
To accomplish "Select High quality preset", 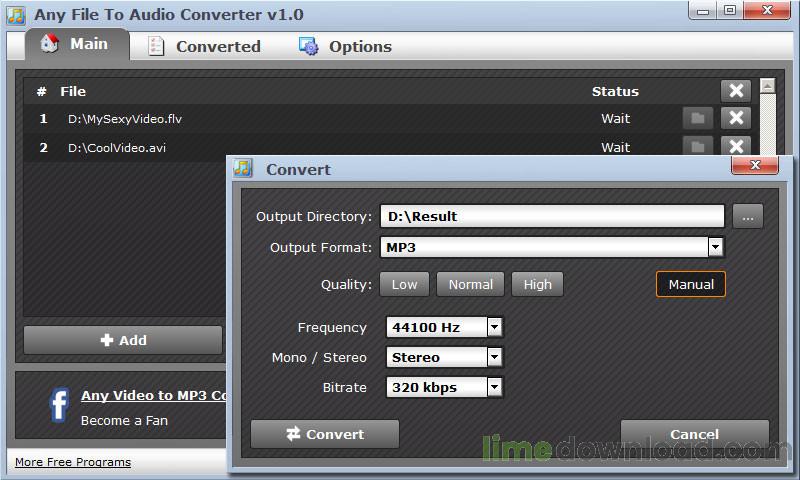I will pos(538,284).
